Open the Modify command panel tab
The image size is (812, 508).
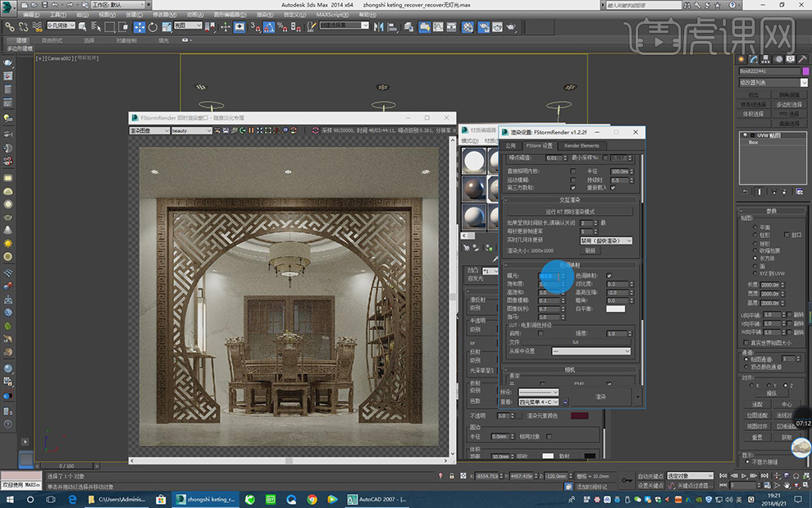coord(753,59)
